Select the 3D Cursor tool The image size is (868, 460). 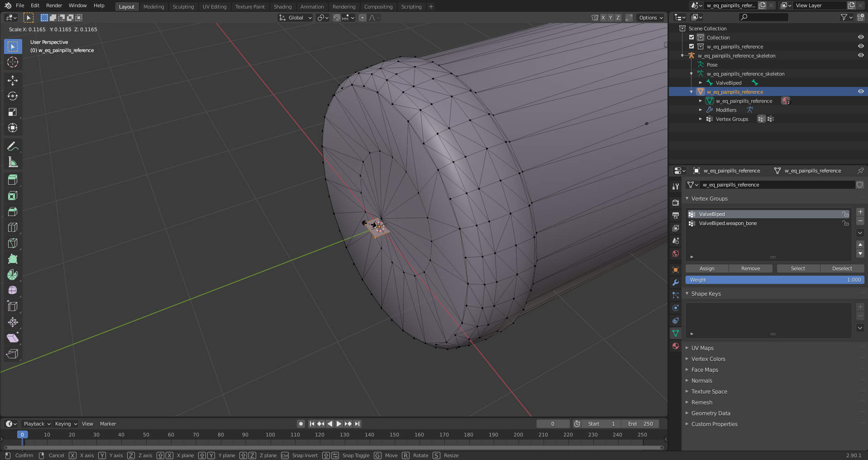coord(13,62)
